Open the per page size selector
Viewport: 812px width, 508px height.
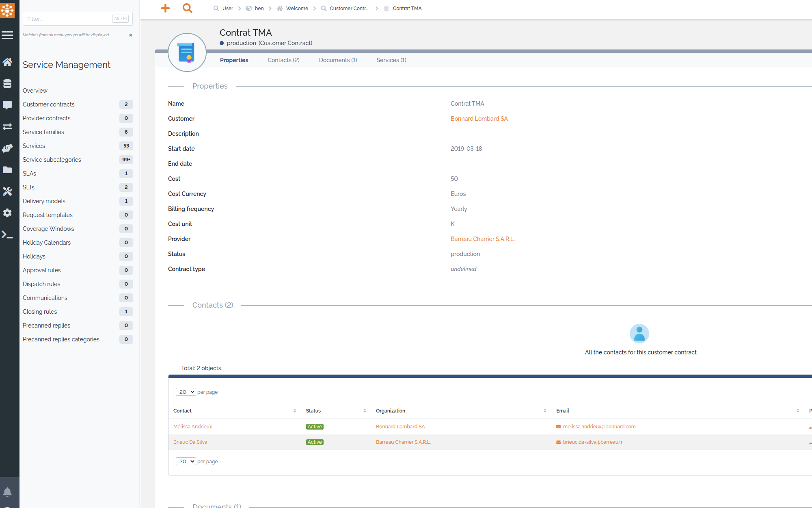click(186, 392)
